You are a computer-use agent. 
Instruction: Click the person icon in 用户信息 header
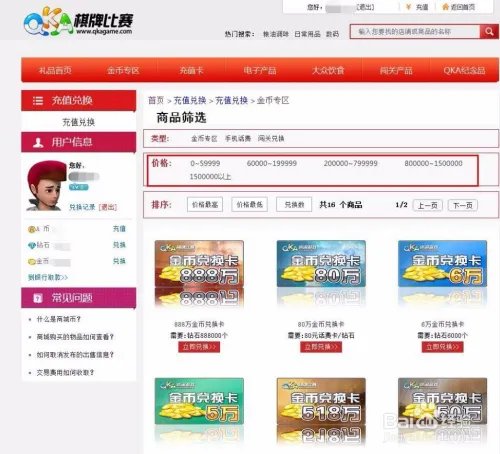click(38, 142)
